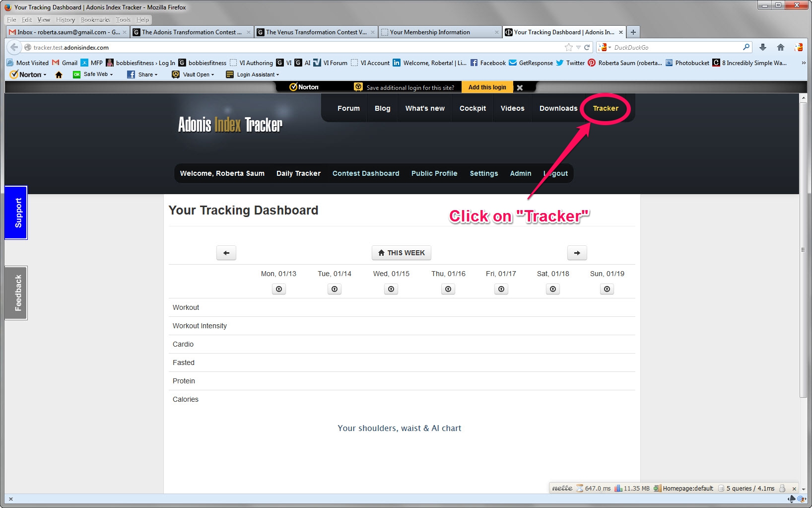Open new tab with plus button
Viewport: 812px width, 508px height.
pos(633,32)
